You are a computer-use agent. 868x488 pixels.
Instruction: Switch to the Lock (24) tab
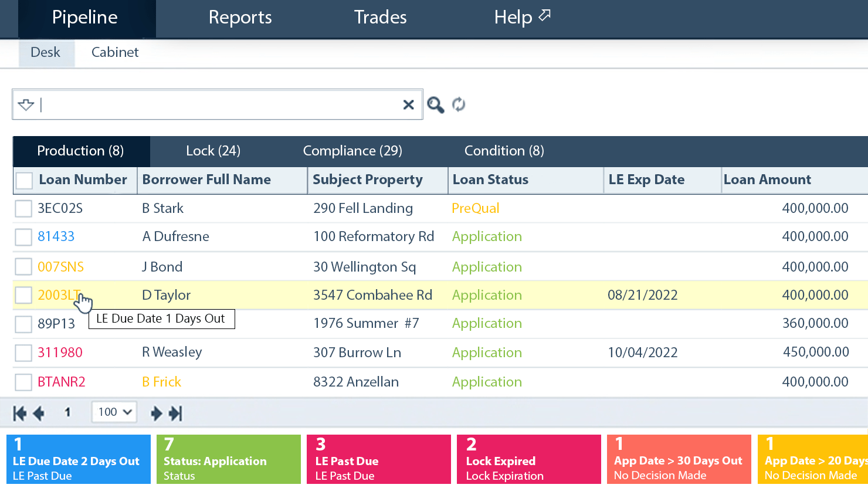pos(213,151)
